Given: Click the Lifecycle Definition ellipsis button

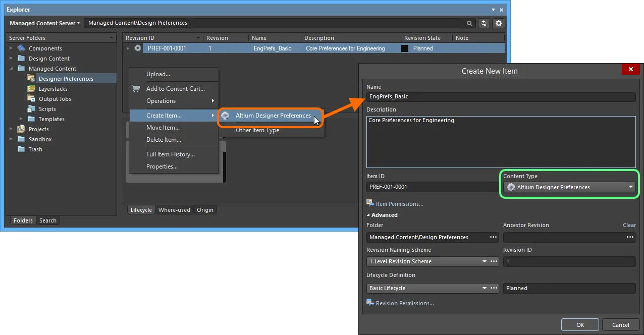Looking at the screenshot, I should click(x=494, y=288).
